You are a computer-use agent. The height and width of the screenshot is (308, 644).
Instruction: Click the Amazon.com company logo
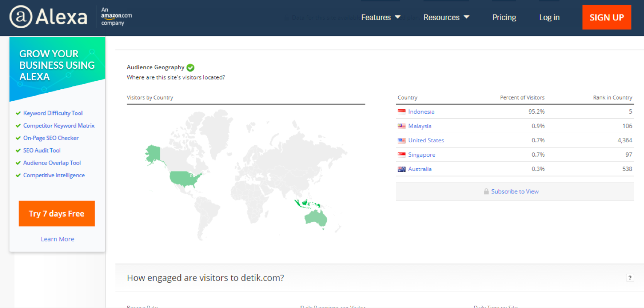click(116, 16)
